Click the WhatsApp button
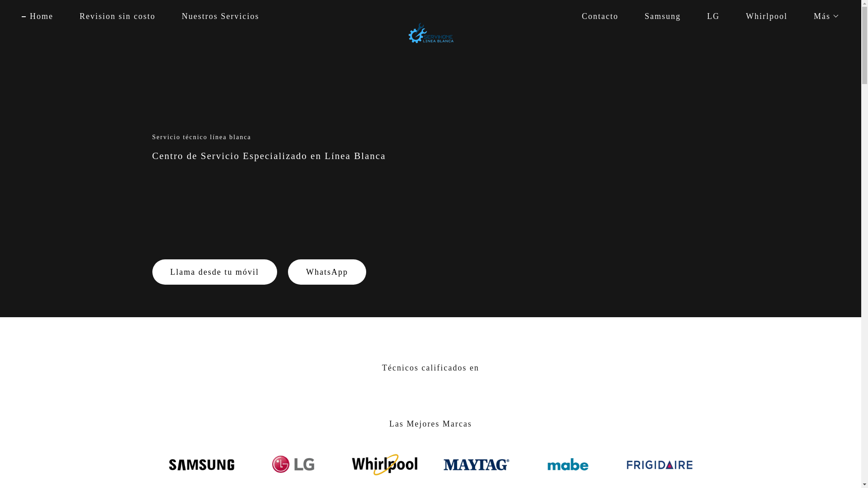This screenshot has width=868, height=488. pos(327,272)
